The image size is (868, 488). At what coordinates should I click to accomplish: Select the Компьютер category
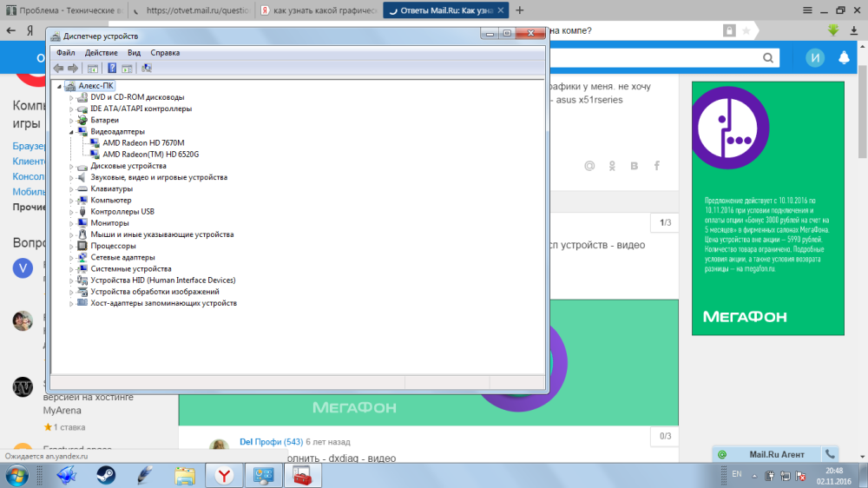point(111,201)
